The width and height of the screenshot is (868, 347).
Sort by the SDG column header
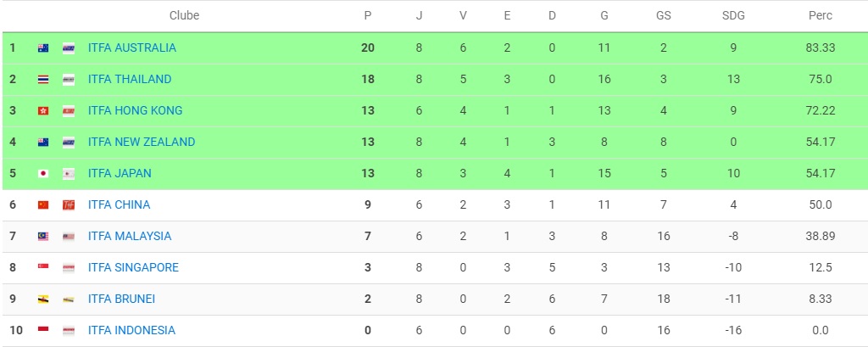pyautogui.click(x=733, y=16)
